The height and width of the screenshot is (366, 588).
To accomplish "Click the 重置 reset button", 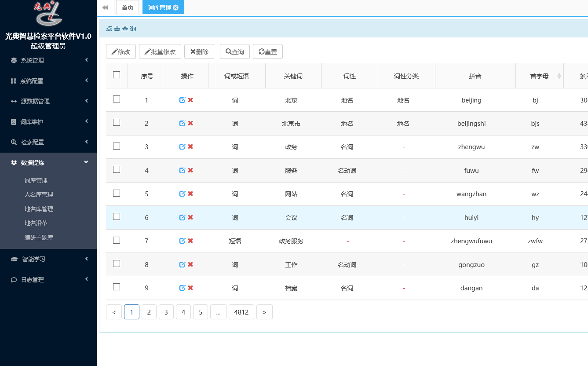I will click(268, 51).
